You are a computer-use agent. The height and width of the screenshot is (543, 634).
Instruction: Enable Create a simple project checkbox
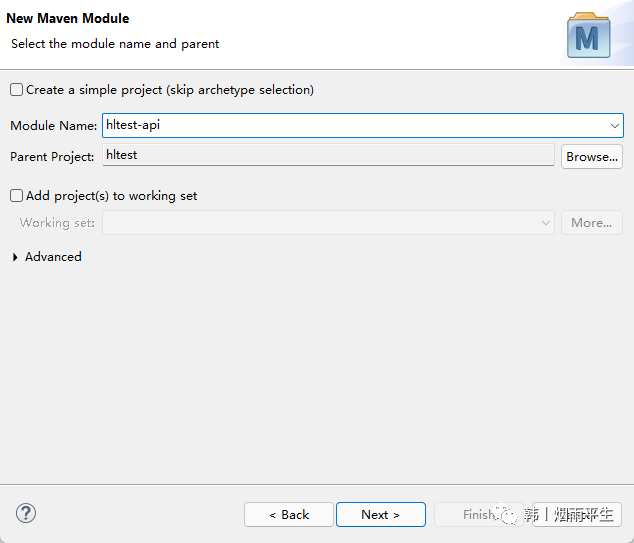16,89
